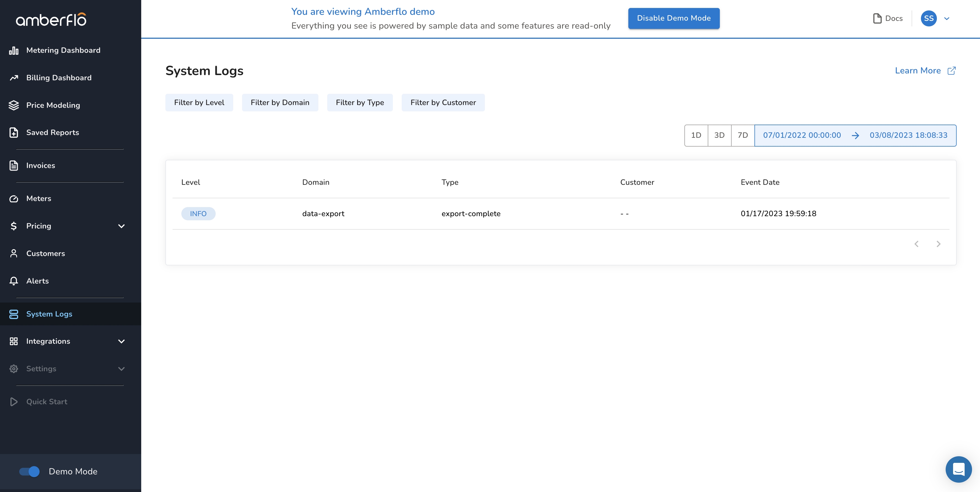Open Filter by Domain menu
The width and height of the screenshot is (980, 492).
pos(280,102)
